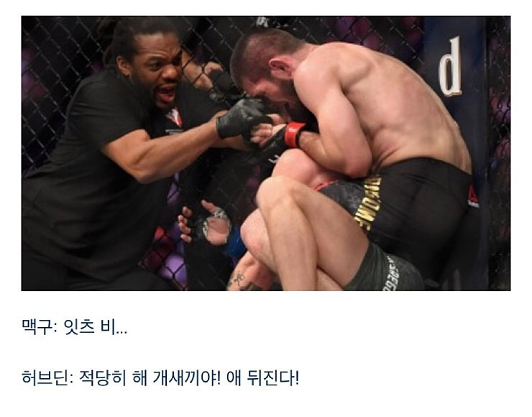The height and width of the screenshot is (417, 532).
Task: Click the white lettering on the lower fighter's shorts
Action: coord(391,273)
